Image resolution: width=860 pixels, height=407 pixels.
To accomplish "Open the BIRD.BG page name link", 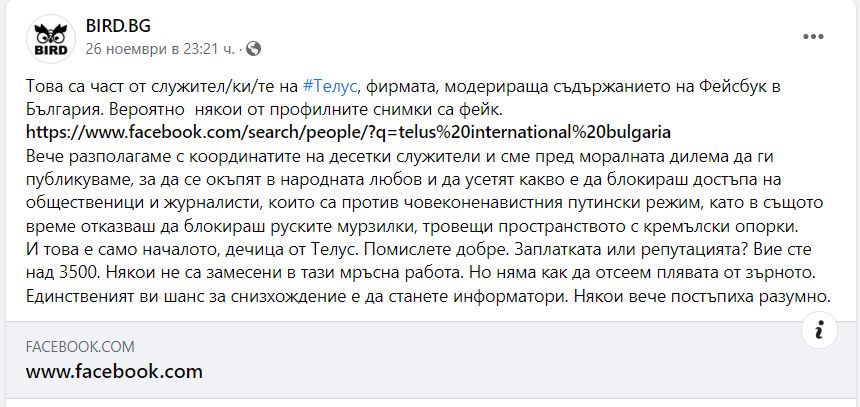I will [119, 25].
